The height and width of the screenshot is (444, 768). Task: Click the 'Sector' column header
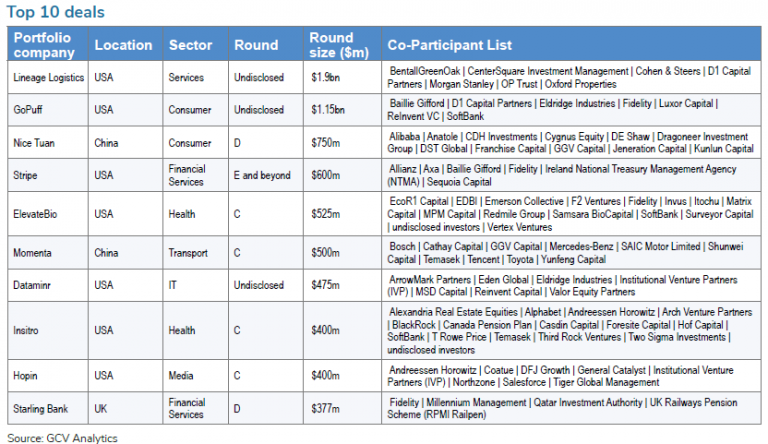tap(190, 45)
